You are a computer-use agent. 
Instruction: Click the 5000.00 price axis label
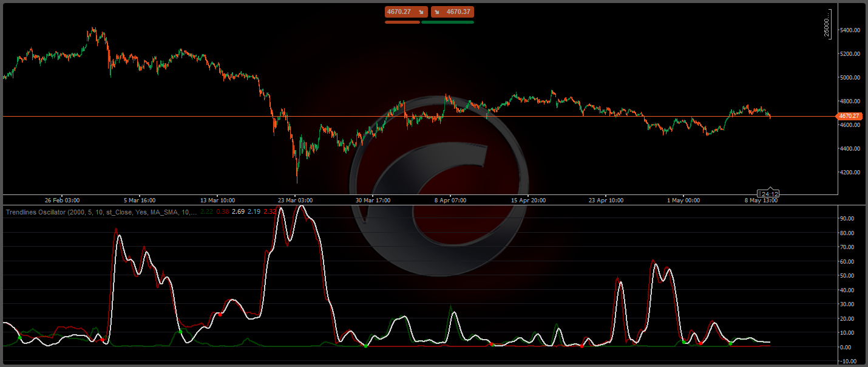coord(850,77)
